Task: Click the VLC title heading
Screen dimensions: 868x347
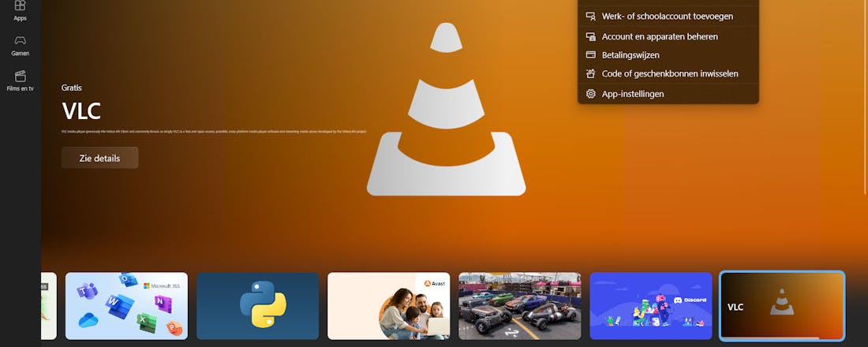Action: [81, 111]
